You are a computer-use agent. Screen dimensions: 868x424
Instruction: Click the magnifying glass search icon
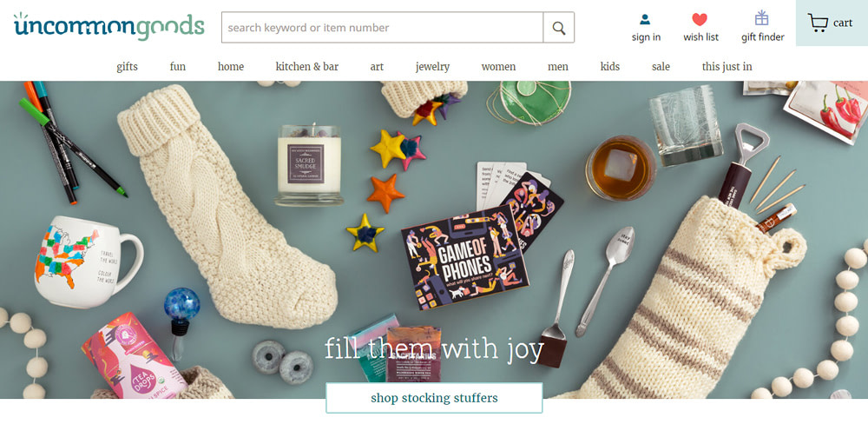click(x=558, y=28)
